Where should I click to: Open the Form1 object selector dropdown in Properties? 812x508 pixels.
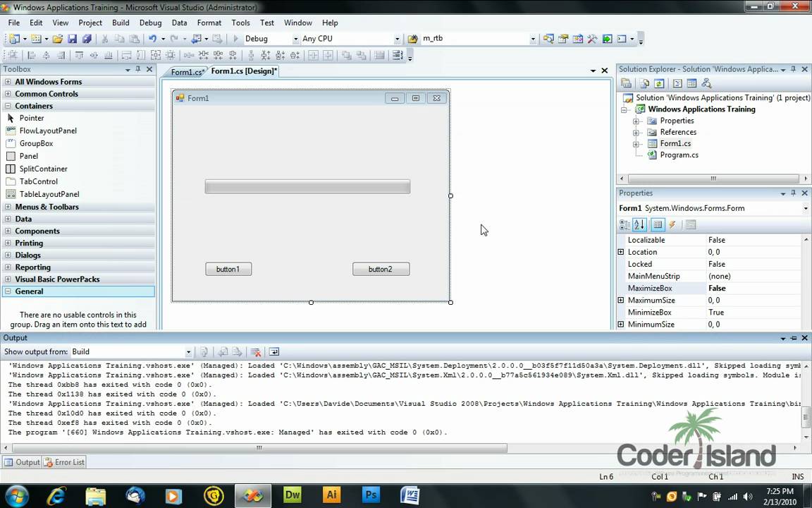[805, 208]
